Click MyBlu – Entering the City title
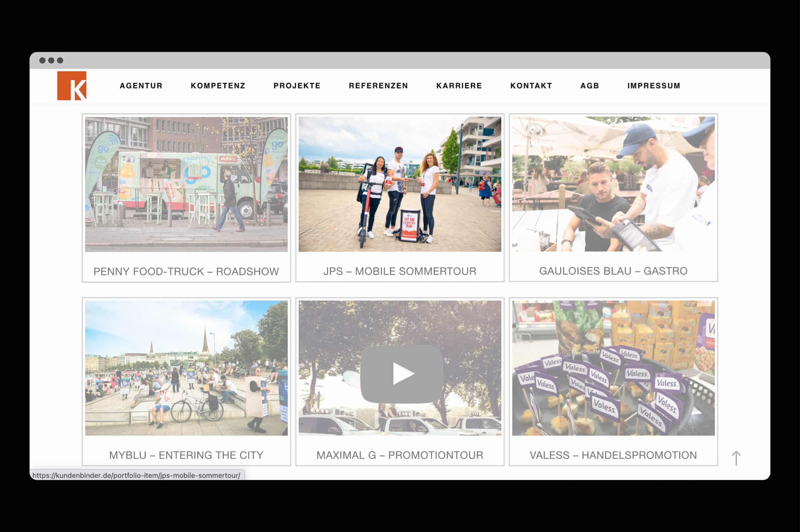This screenshot has height=532, width=800. pos(186,455)
